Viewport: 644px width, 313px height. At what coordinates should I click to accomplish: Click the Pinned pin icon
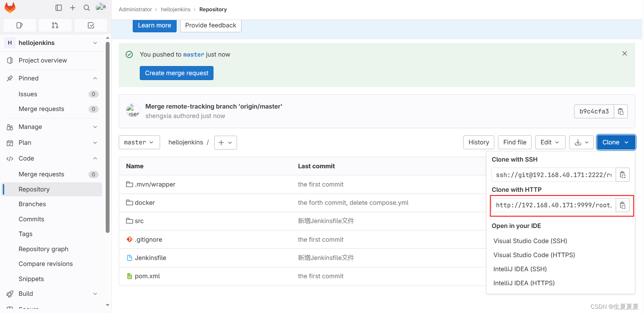tap(10, 78)
